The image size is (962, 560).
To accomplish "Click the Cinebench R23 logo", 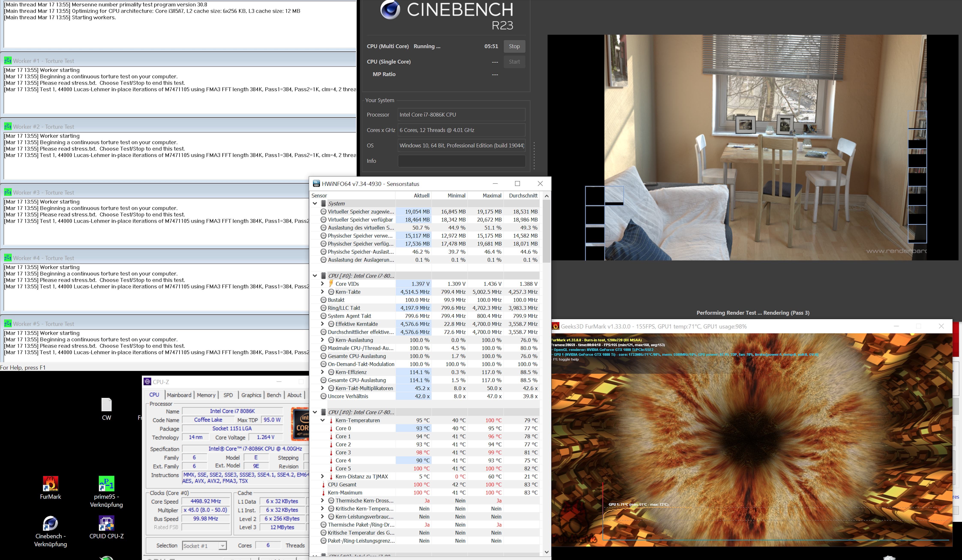I will tap(390, 10).
